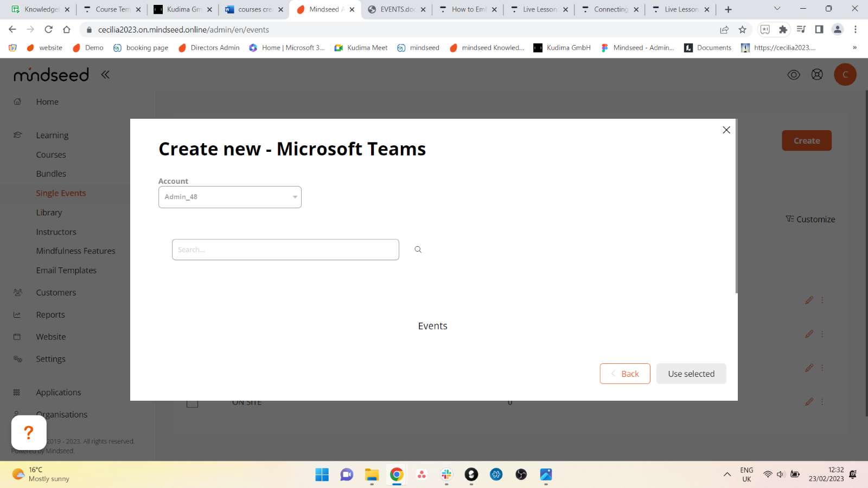The image size is (868, 488).
Task: Open Email Templates in sidebar
Action: 66,270
